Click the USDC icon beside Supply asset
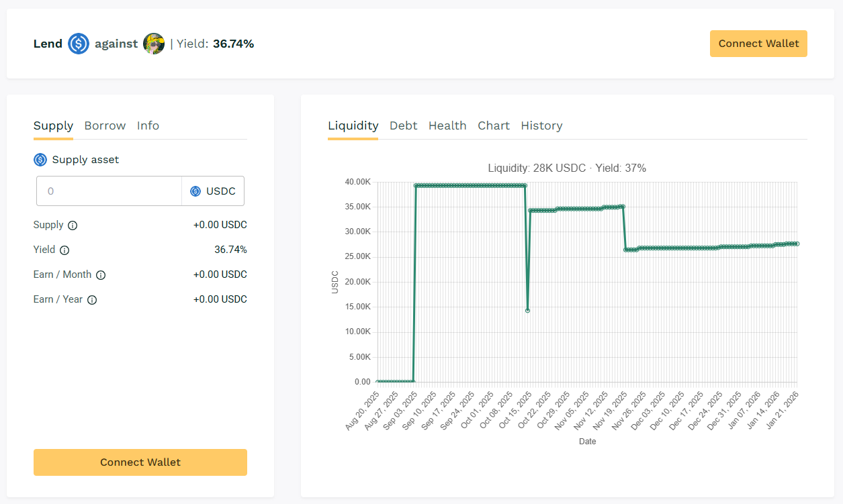 click(x=40, y=160)
